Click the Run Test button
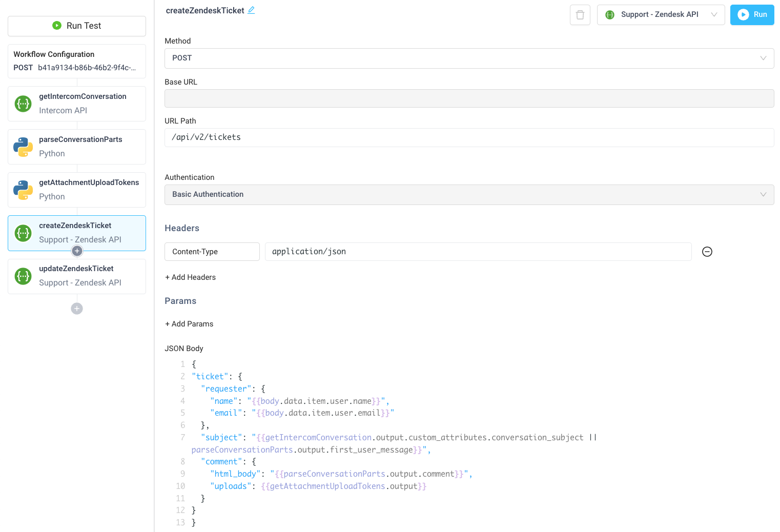This screenshot has width=780, height=532. 76,26
